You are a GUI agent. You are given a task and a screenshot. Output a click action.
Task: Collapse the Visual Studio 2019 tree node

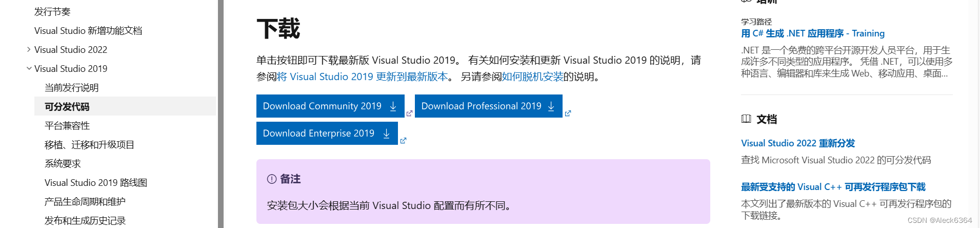pyautogui.click(x=29, y=68)
